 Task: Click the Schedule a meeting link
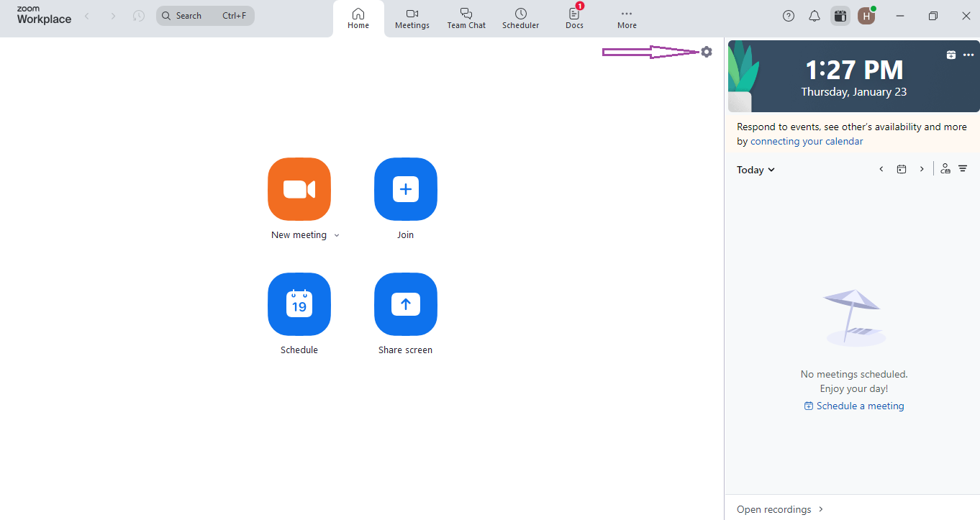pyautogui.click(x=854, y=406)
